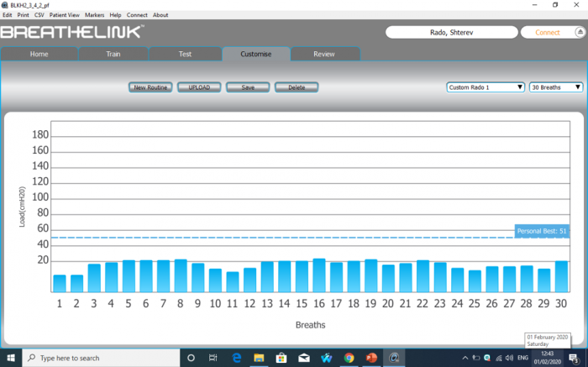
Task: Click the load bar for breath 11
Action: (x=233, y=282)
